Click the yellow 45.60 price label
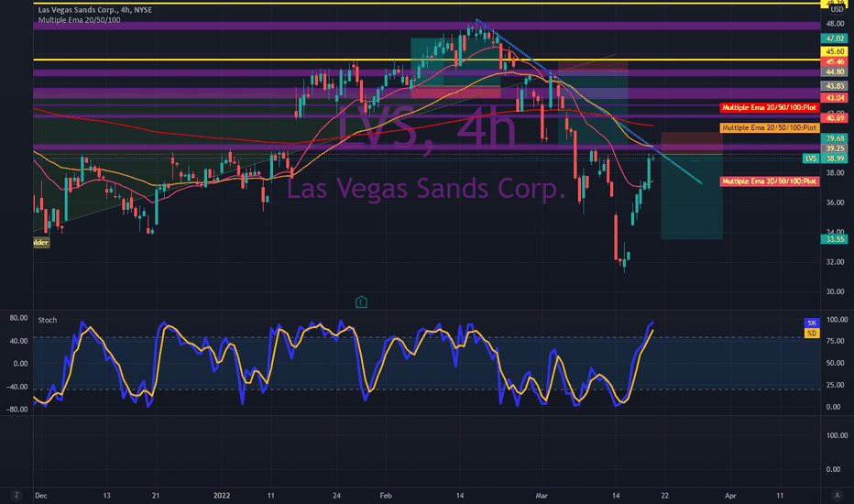 [835, 51]
